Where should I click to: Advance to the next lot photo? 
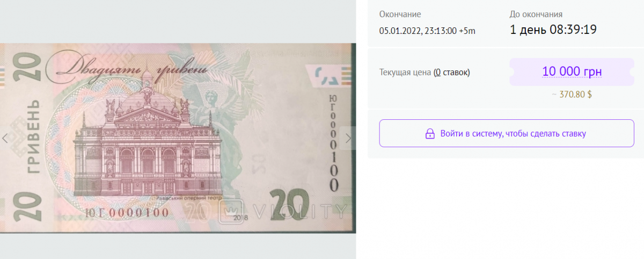(x=348, y=139)
